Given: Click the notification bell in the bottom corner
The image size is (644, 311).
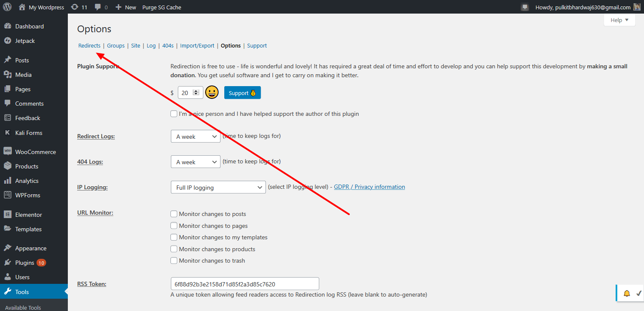Looking at the screenshot, I should [627, 293].
